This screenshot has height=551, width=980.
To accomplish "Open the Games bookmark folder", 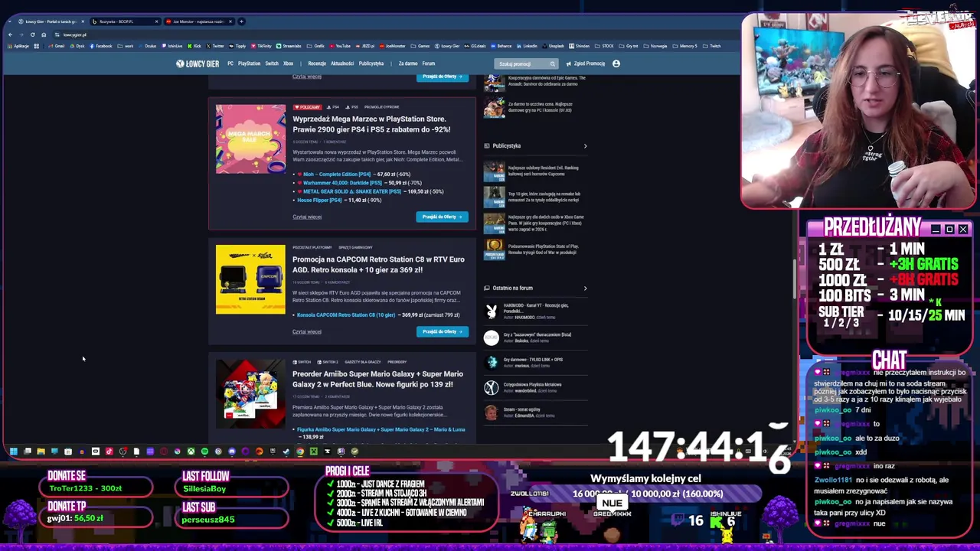I will tap(421, 46).
